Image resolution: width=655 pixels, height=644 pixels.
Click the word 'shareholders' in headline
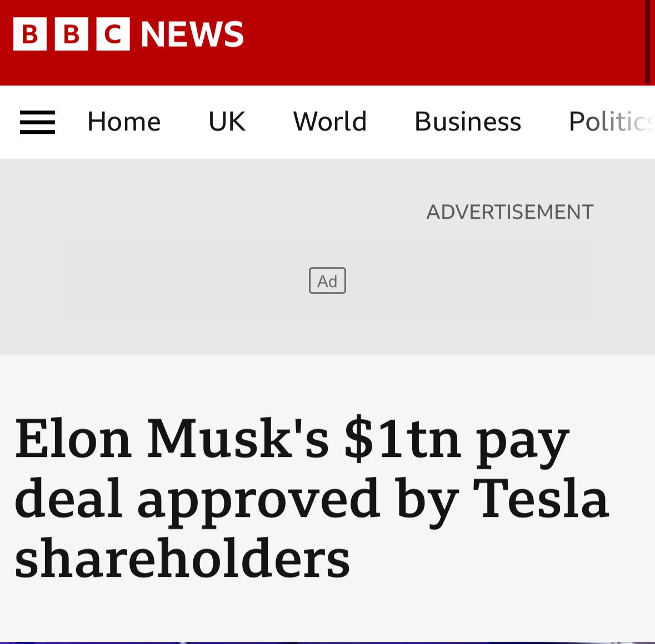coord(182,557)
